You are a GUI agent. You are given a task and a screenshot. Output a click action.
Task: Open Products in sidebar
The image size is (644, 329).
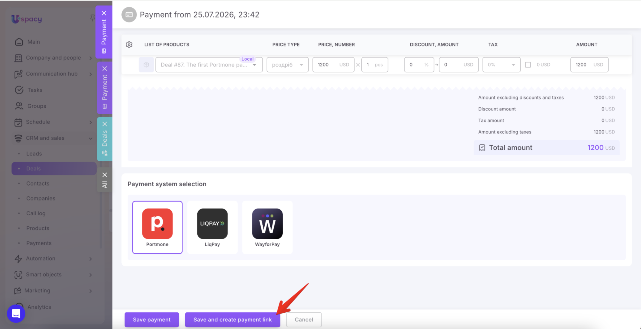(x=38, y=228)
